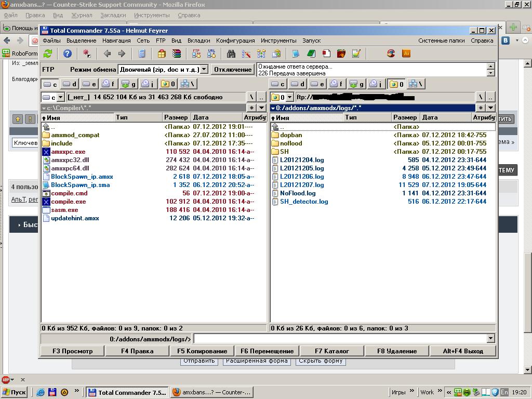The image size is (532, 399).
Task: Click Firefox page vertical scrollbar down arrow
Action: point(527,369)
